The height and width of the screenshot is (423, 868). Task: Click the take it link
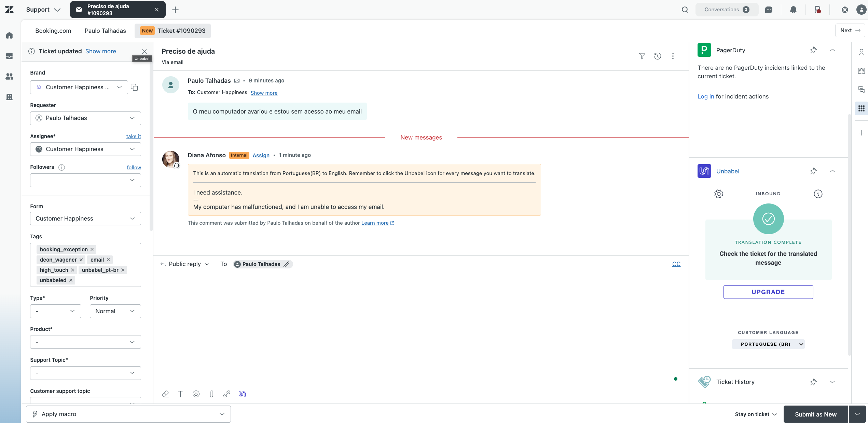point(134,136)
